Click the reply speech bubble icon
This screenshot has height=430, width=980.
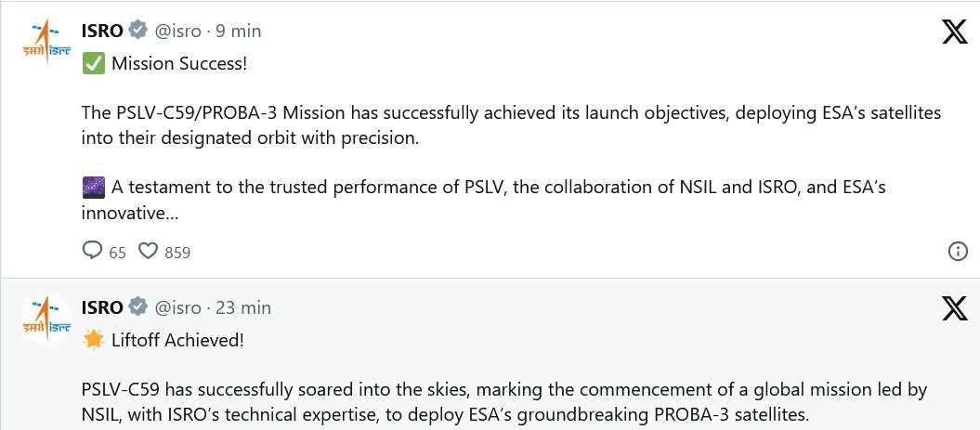click(92, 251)
